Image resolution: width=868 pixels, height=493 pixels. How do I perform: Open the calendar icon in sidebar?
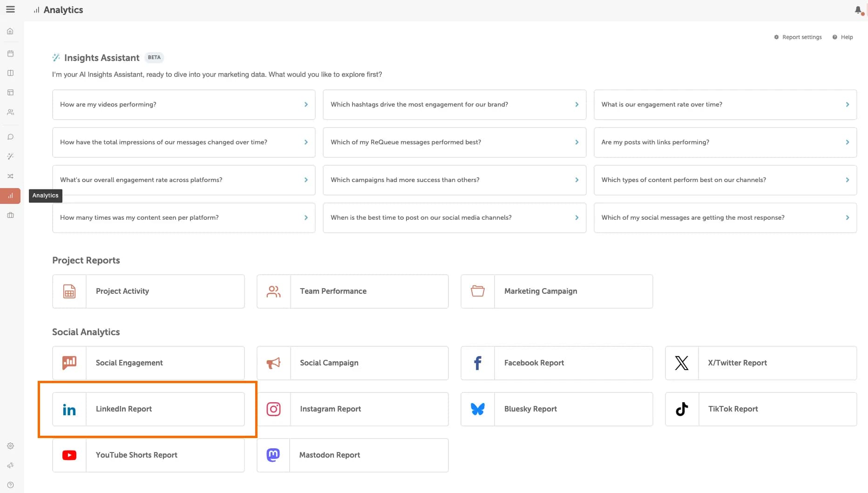[x=10, y=54]
